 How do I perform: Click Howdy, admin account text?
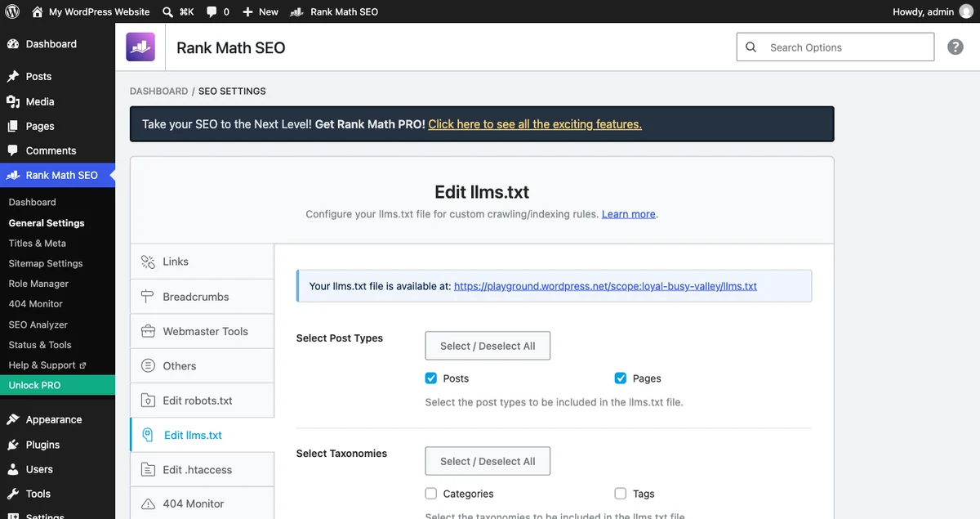[x=924, y=11]
